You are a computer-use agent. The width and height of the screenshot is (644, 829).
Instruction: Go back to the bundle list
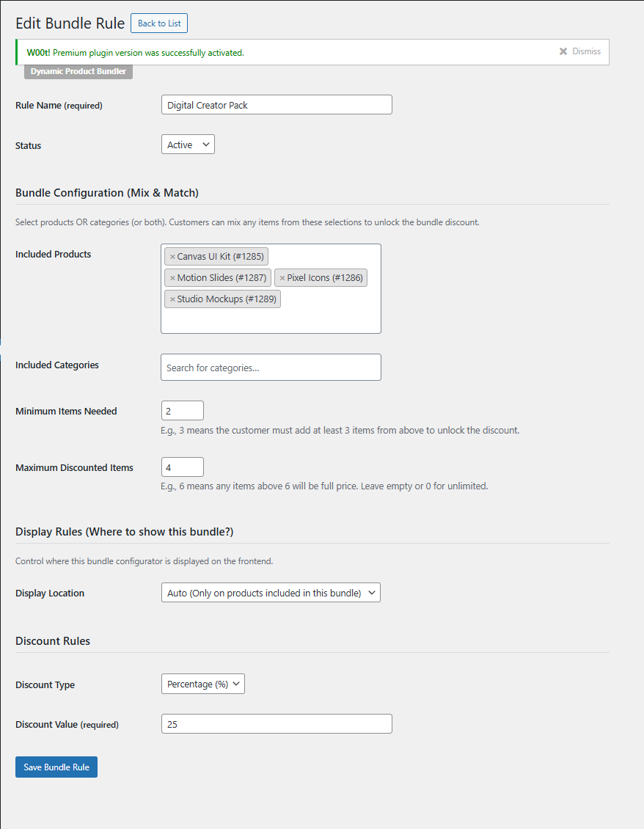159,23
